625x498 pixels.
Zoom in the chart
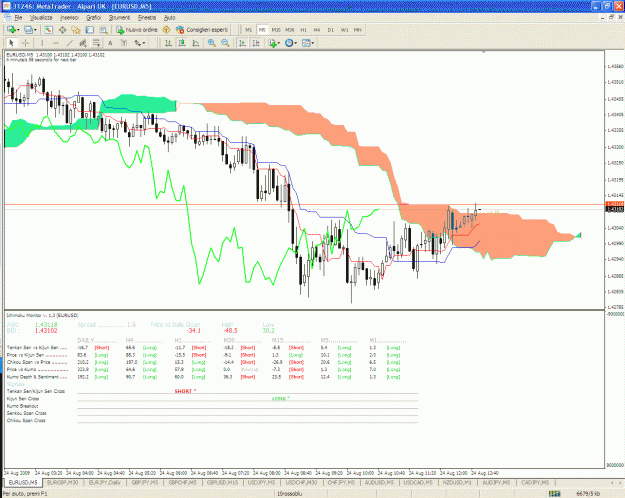[212, 43]
